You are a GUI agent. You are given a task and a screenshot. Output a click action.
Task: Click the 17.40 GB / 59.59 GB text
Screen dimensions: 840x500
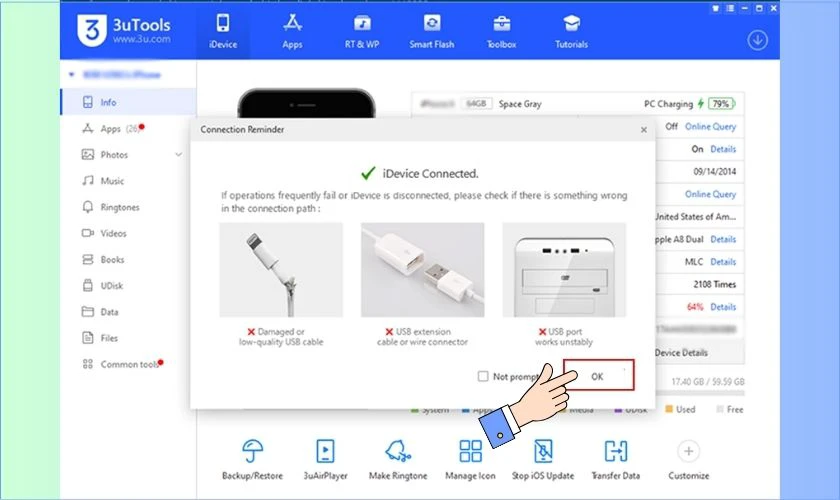tap(708, 382)
